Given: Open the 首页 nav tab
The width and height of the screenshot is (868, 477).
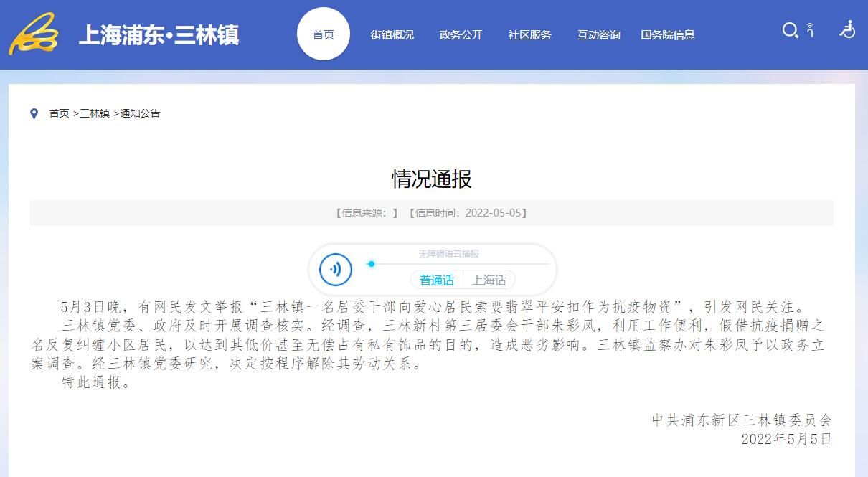Looking at the screenshot, I should 324,34.
